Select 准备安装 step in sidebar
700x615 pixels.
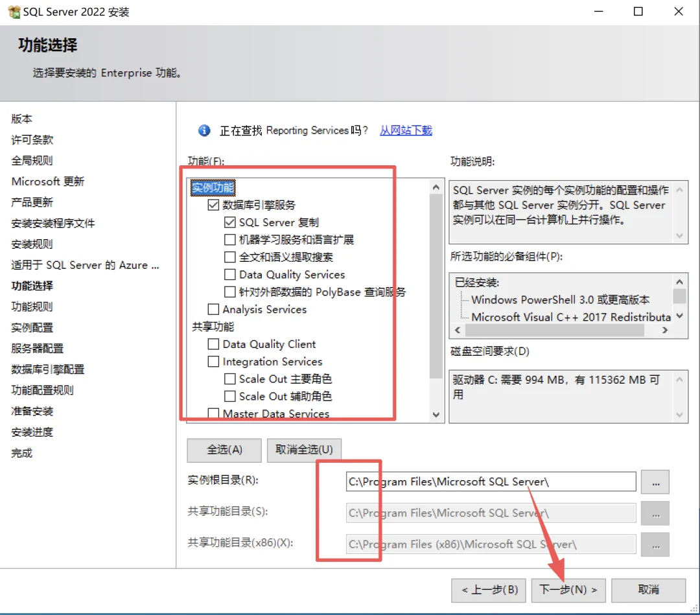point(32,412)
